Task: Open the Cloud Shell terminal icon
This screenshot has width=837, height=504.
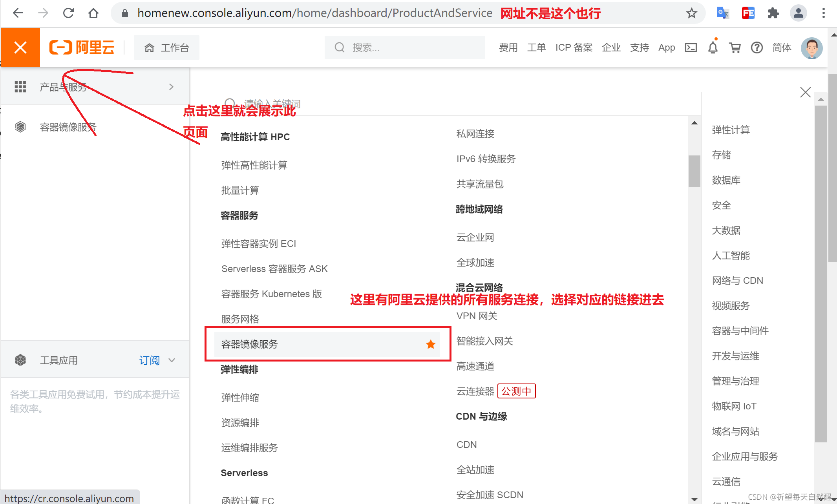Action: [691, 47]
